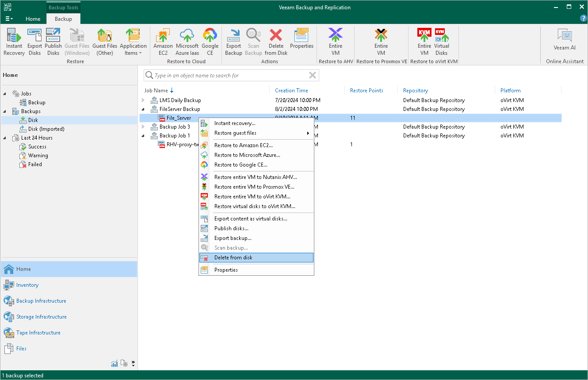
Task: Open Properties from the context menu
Action: (256, 270)
